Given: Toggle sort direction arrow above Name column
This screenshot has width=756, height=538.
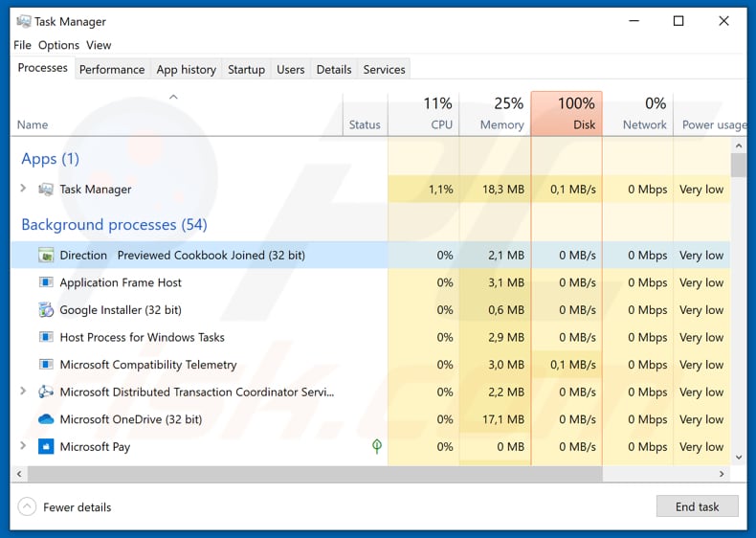Looking at the screenshot, I should 173,97.
